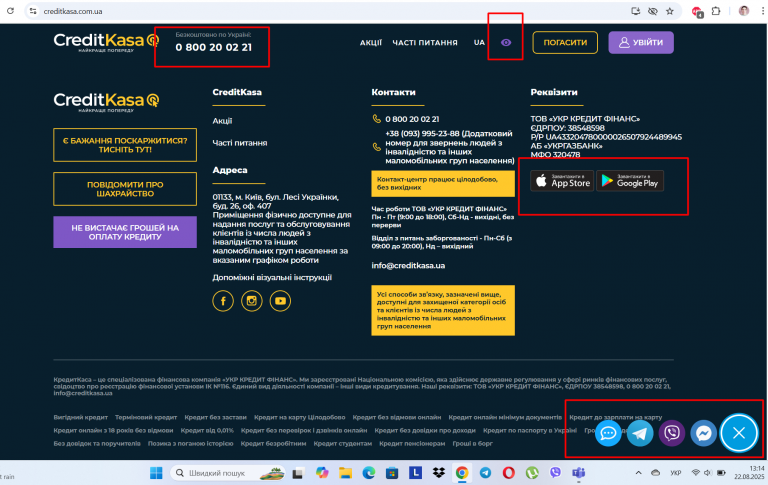
Task: Click the info@creditkasa.ua email link
Action: 408,266
